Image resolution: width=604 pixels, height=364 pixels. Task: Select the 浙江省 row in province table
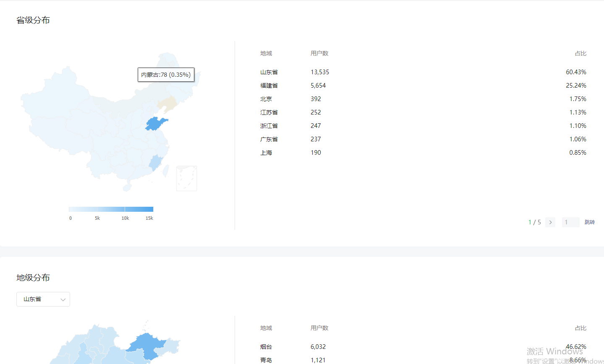[423, 126]
